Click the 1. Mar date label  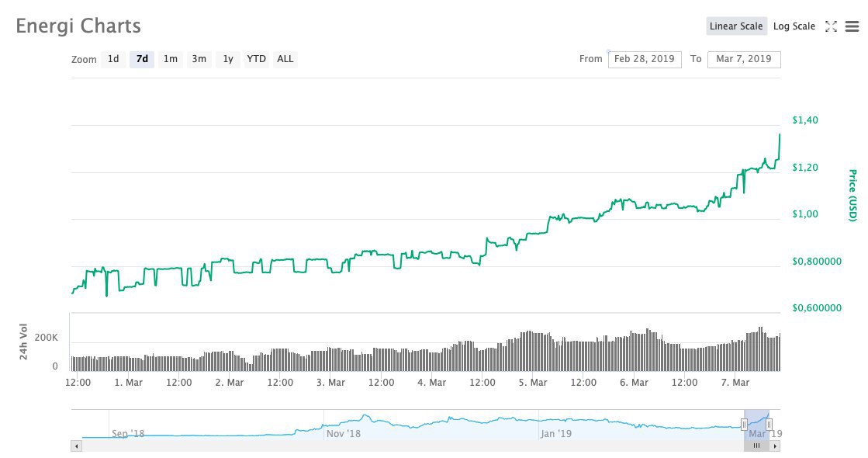(129, 382)
